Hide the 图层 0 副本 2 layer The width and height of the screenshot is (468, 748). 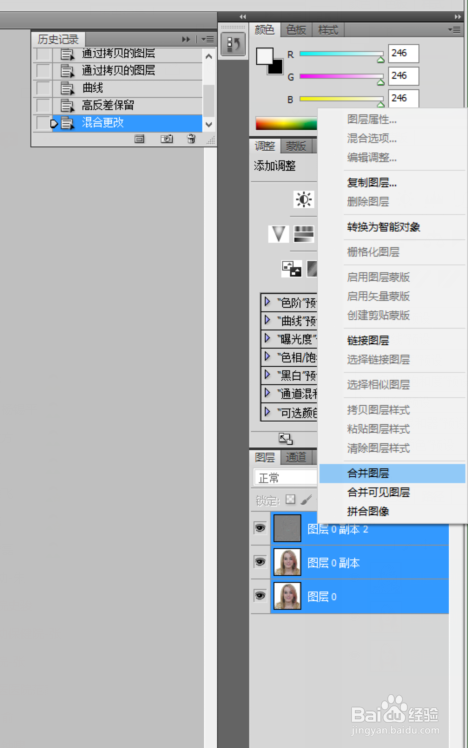[x=260, y=528]
